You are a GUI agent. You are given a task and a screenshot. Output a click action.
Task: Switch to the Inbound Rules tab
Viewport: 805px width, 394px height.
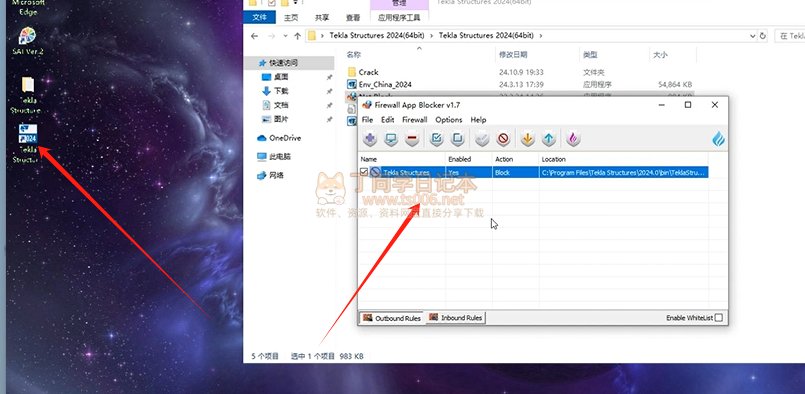pyautogui.click(x=456, y=318)
